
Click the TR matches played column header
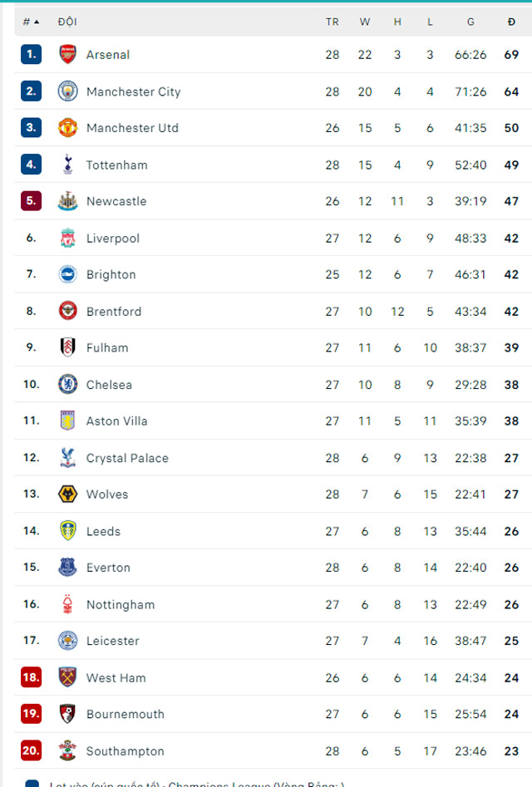coord(332,22)
